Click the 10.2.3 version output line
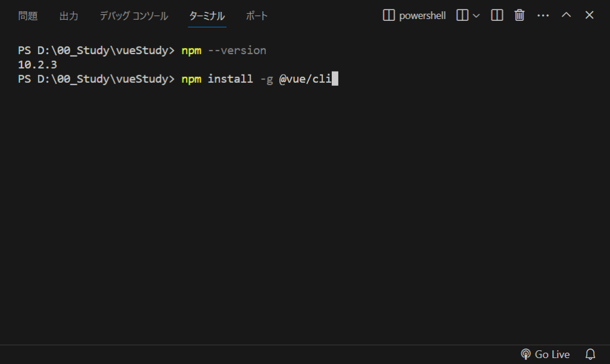 [38, 64]
